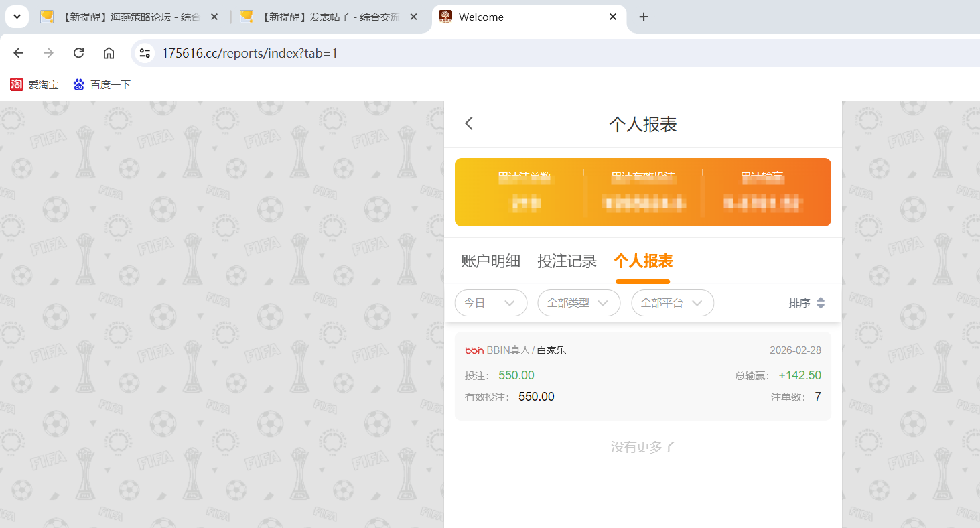Click the 没有更多了 text at bottom
Screen dimensions: 980x528
(x=642, y=447)
